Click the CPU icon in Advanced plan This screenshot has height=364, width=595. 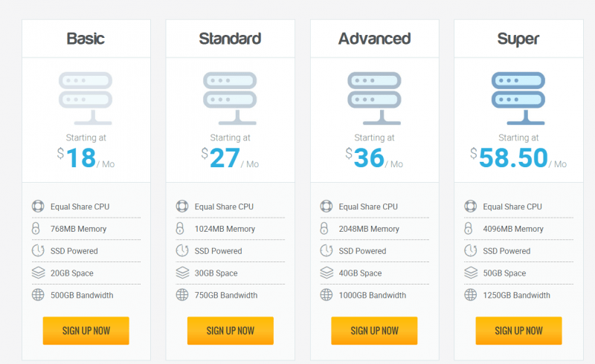pyautogui.click(x=327, y=207)
